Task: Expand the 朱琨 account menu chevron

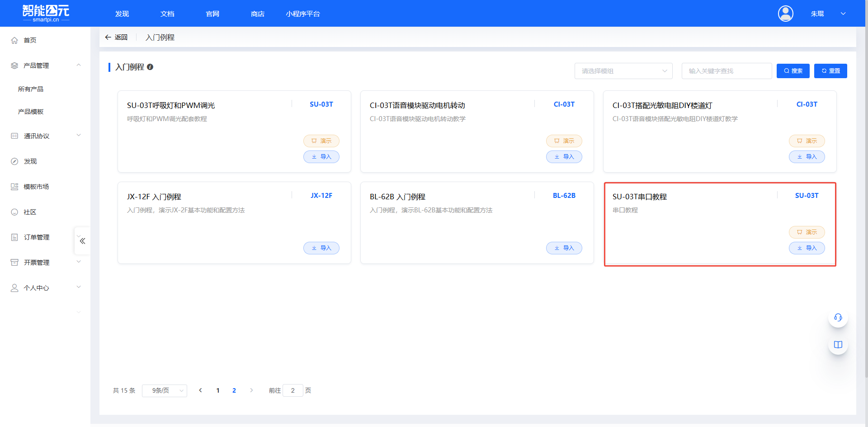Action: 843,14
